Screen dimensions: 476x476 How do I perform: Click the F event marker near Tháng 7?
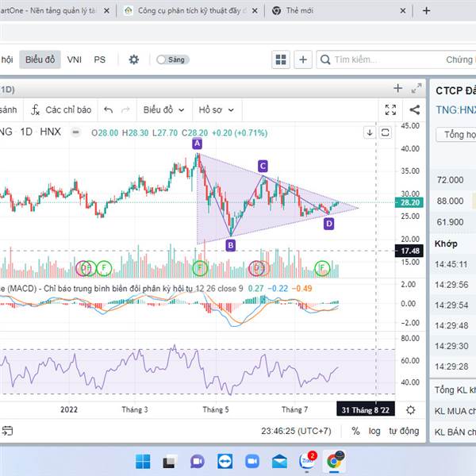(x=322, y=268)
